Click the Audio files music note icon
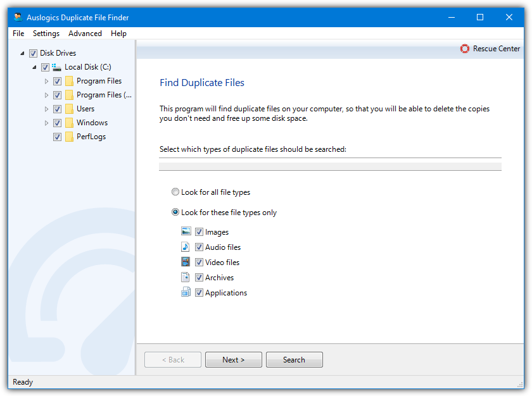The image size is (532, 396). [185, 247]
